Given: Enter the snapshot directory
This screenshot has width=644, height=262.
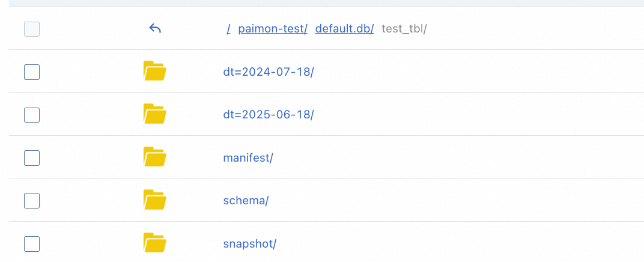Looking at the screenshot, I should point(249,243).
